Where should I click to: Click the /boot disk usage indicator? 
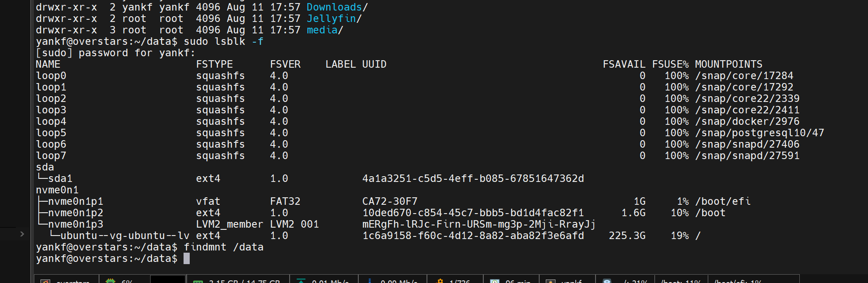(x=681, y=281)
